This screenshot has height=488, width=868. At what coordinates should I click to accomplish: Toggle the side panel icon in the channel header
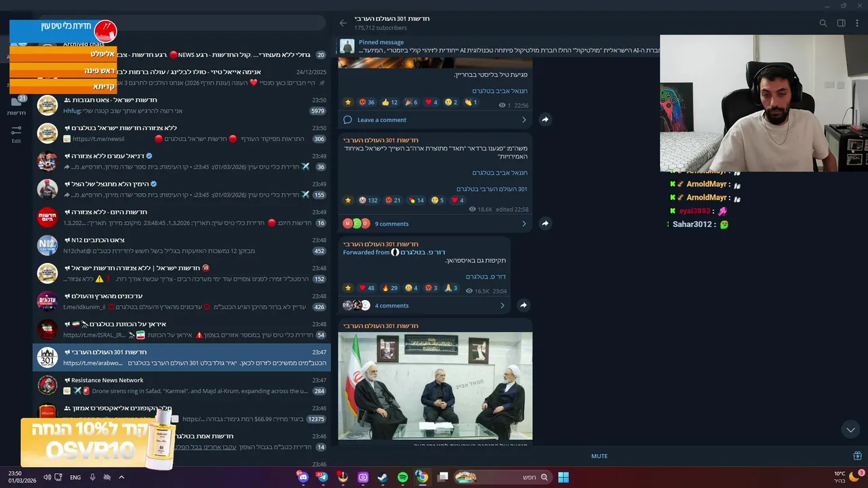841,23
